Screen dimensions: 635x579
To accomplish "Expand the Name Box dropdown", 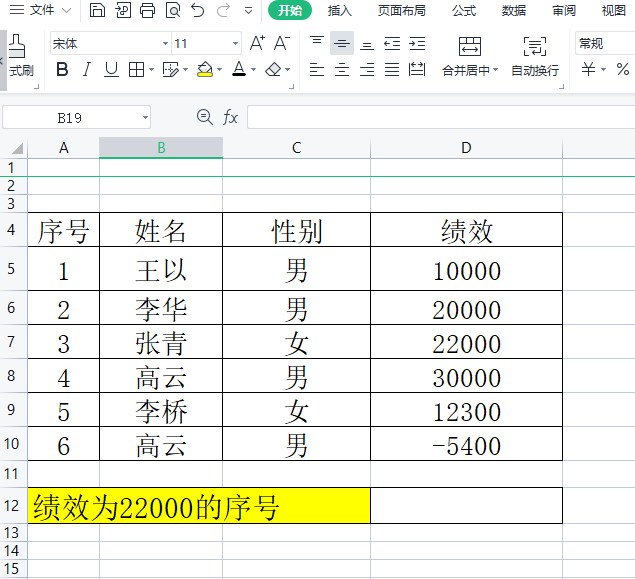I will coord(145,118).
